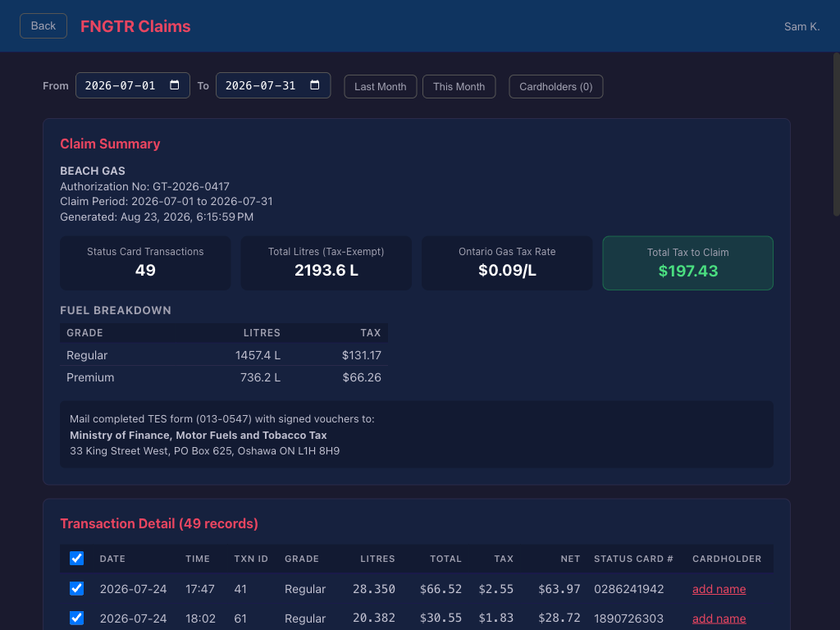Select the Total Tax to Claim card
Image resolution: width=840 pixels, height=630 pixels.
pyautogui.click(x=688, y=263)
